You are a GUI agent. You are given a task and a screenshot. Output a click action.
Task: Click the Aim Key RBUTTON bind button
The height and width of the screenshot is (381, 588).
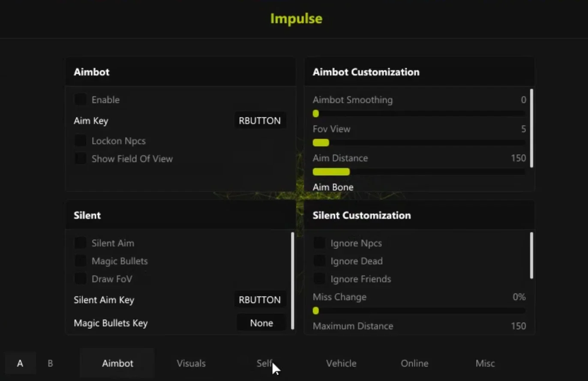(260, 120)
